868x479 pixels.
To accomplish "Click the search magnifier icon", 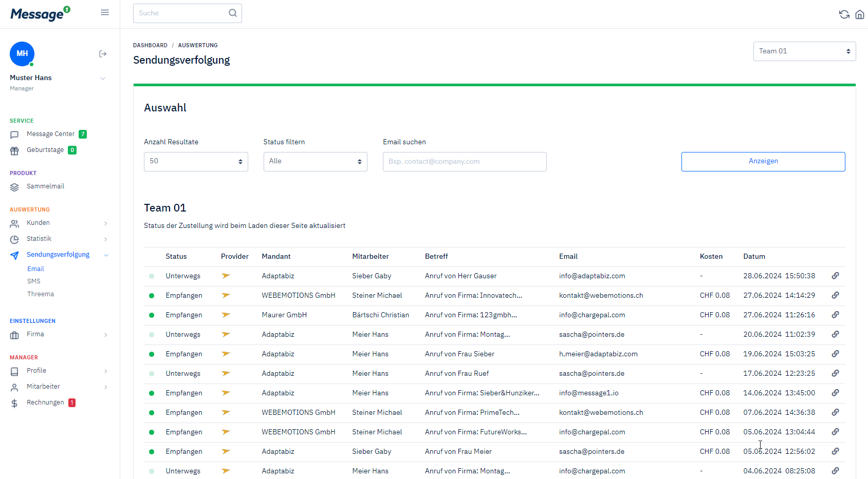I will click(233, 13).
